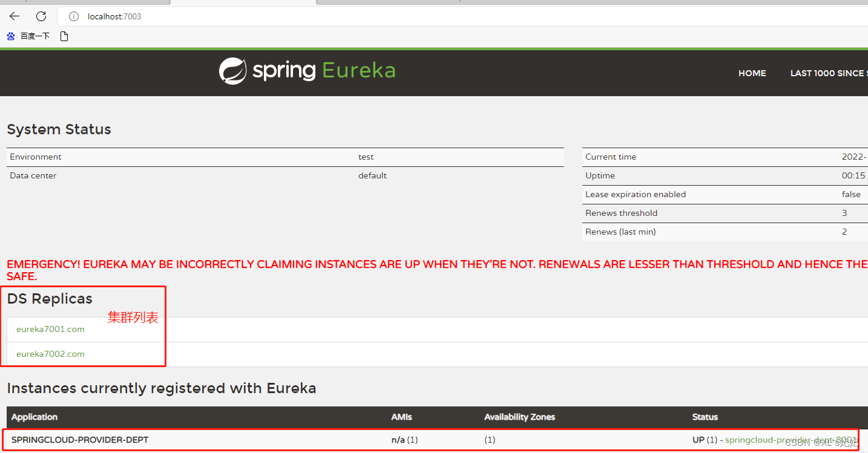Open the springcloud-provider-dept-8001 instance link
The height and width of the screenshot is (453, 868).
click(792, 440)
